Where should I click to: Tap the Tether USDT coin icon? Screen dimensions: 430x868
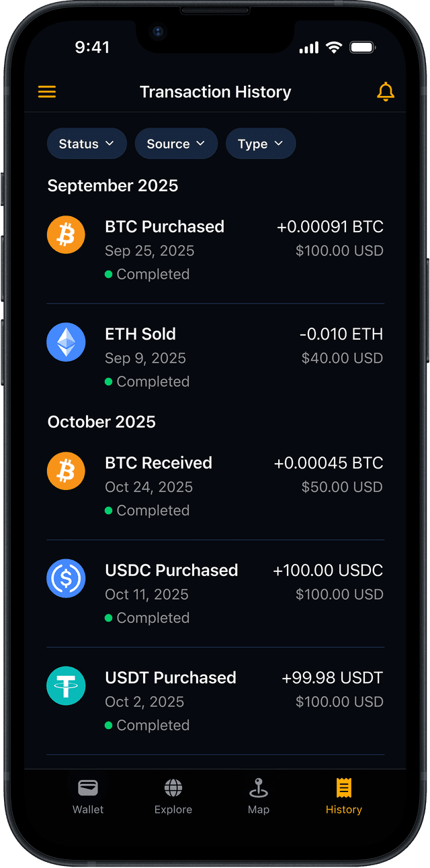pos(66,686)
